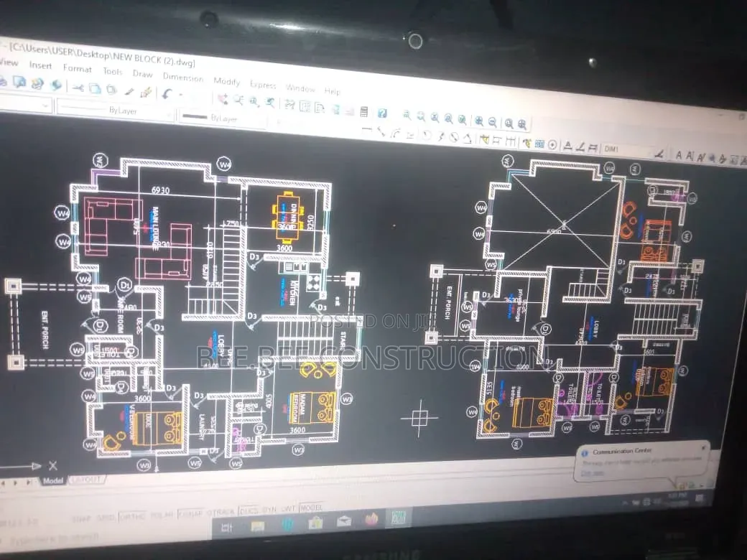Screen dimensions: 747x560
Task: Select the Arc Length dimension tool
Action: 396,134
